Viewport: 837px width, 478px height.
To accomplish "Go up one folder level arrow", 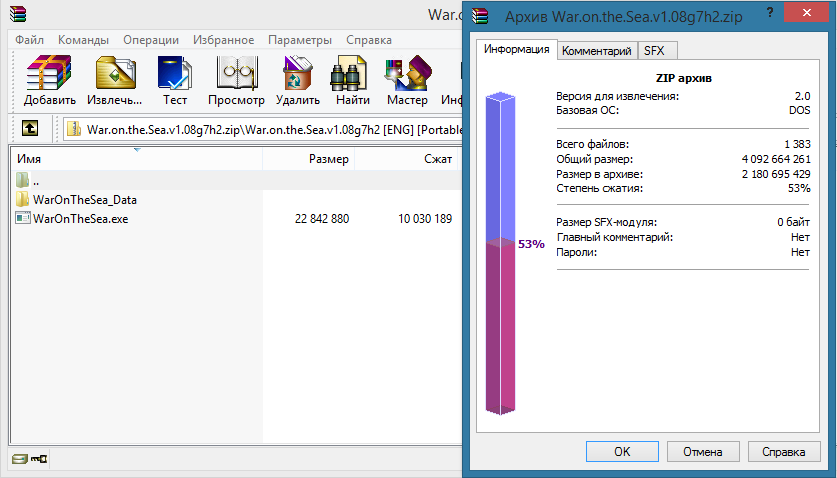I will (x=30, y=128).
